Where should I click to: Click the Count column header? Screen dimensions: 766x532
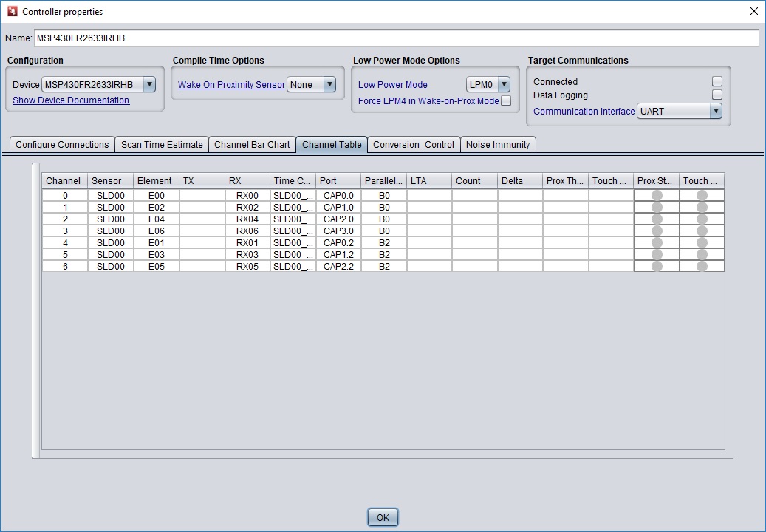click(475, 181)
